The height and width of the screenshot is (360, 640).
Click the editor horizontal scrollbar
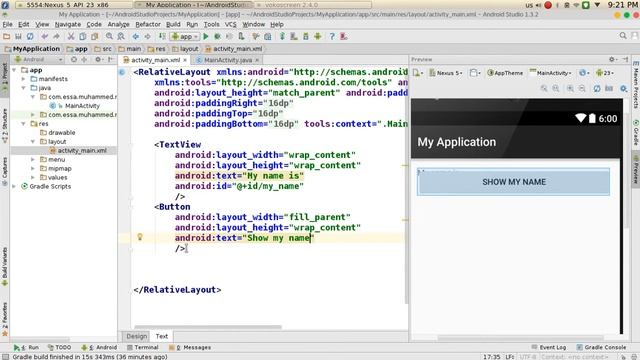pyautogui.click(x=208, y=327)
